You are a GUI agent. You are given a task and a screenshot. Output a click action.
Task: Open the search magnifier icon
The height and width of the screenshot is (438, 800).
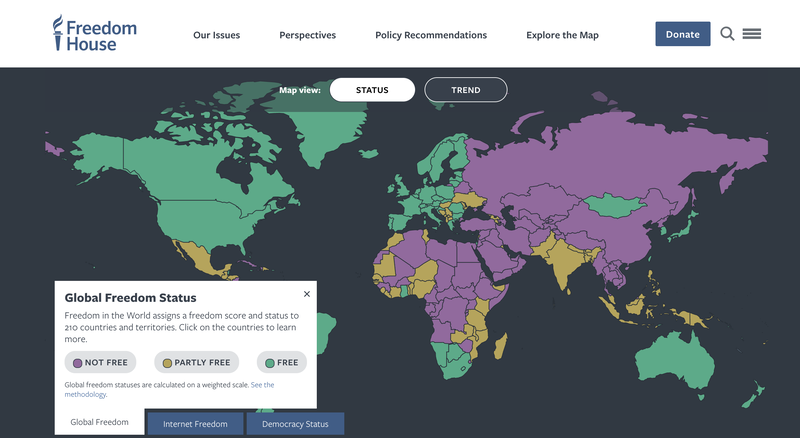(x=727, y=34)
